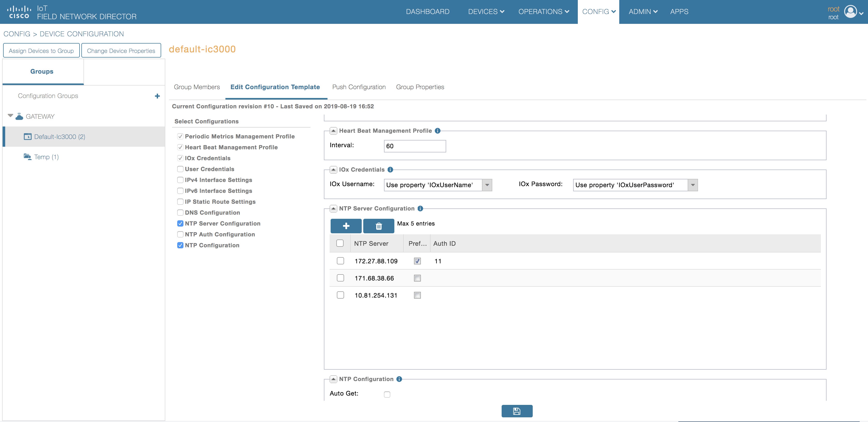Open the user profile avatar menu
The height and width of the screenshot is (422, 868).
pos(850,11)
